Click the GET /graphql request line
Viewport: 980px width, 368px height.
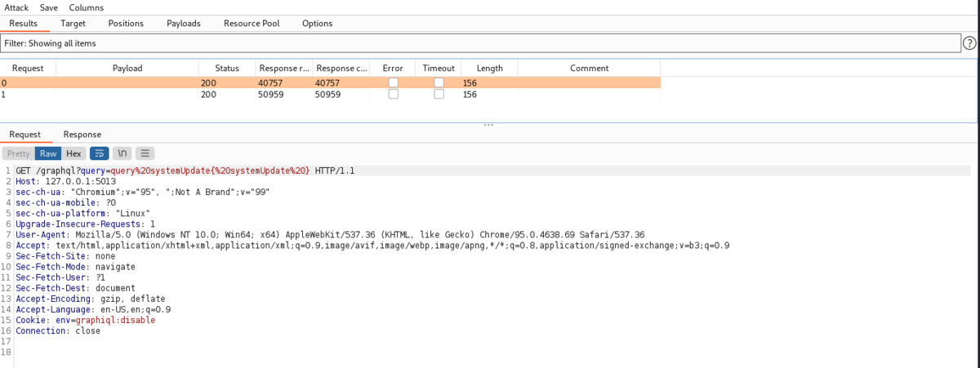[x=185, y=171]
